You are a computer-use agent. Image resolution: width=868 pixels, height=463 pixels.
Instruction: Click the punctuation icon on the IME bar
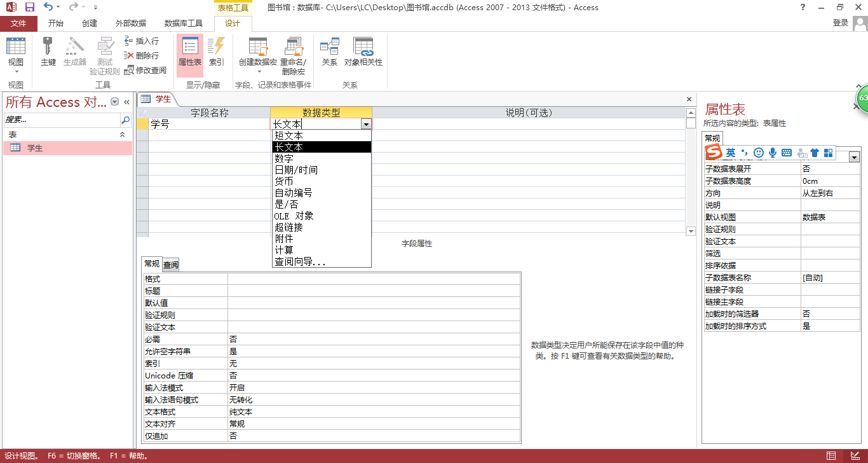pos(745,153)
